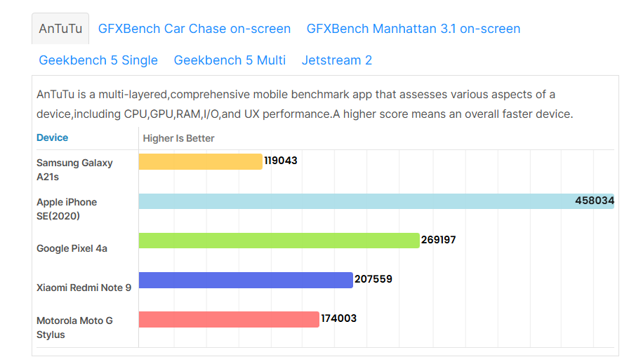Switch to Geekbench 5 Multi tab

[230, 60]
